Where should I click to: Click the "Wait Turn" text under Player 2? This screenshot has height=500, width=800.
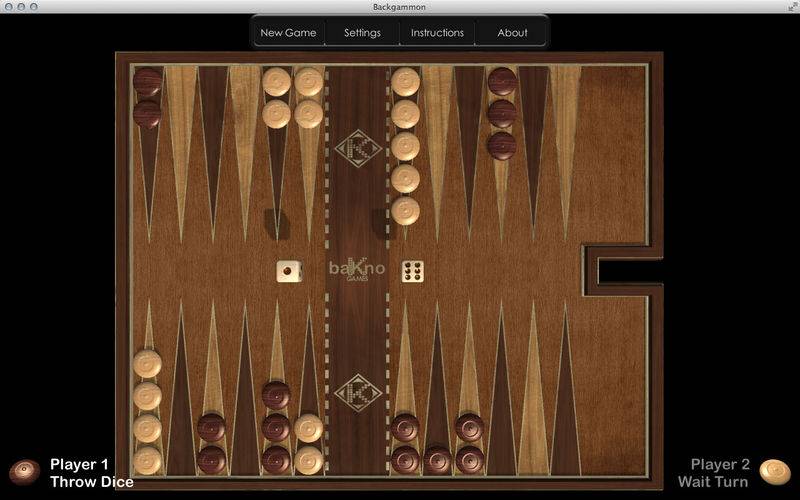tap(713, 482)
